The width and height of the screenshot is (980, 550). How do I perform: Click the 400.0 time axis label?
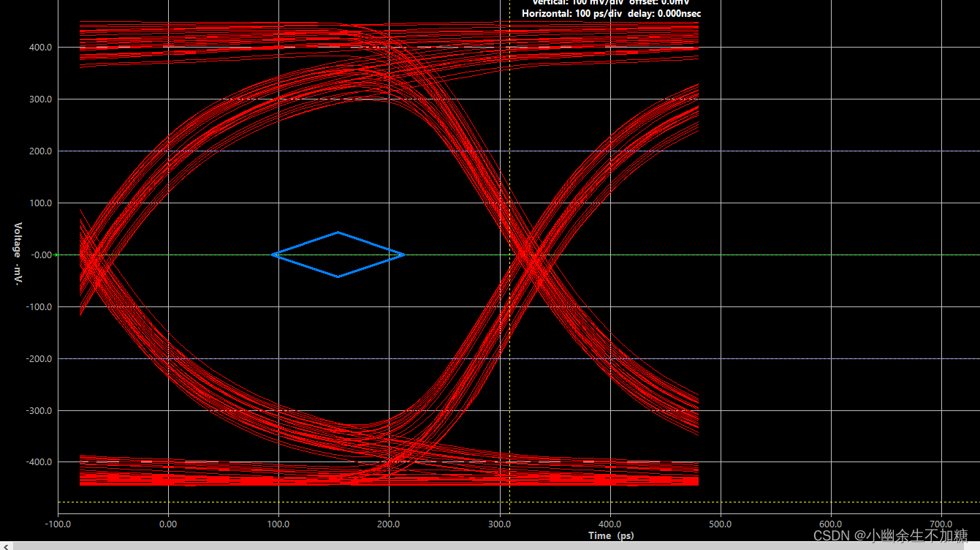(x=609, y=524)
